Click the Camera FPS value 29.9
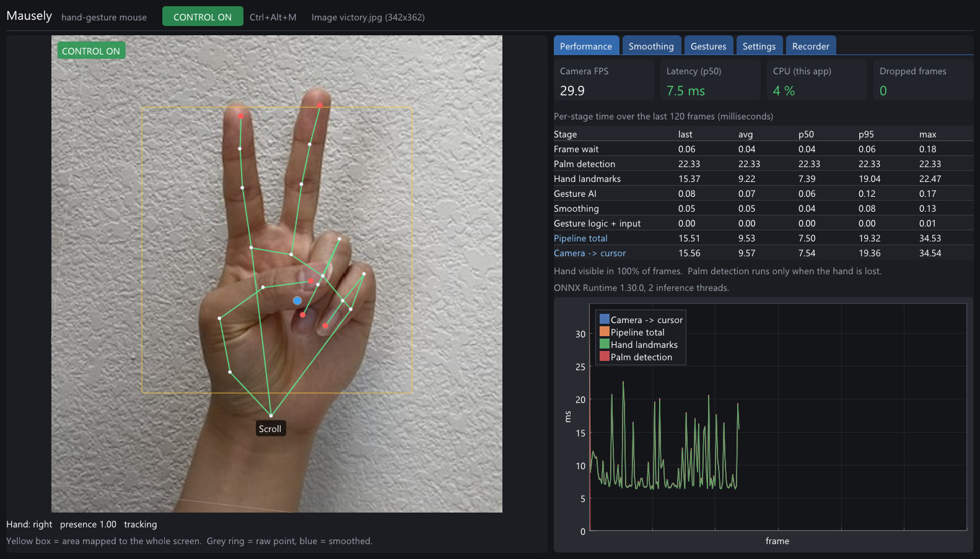980x559 pixels. pos(572,90)
